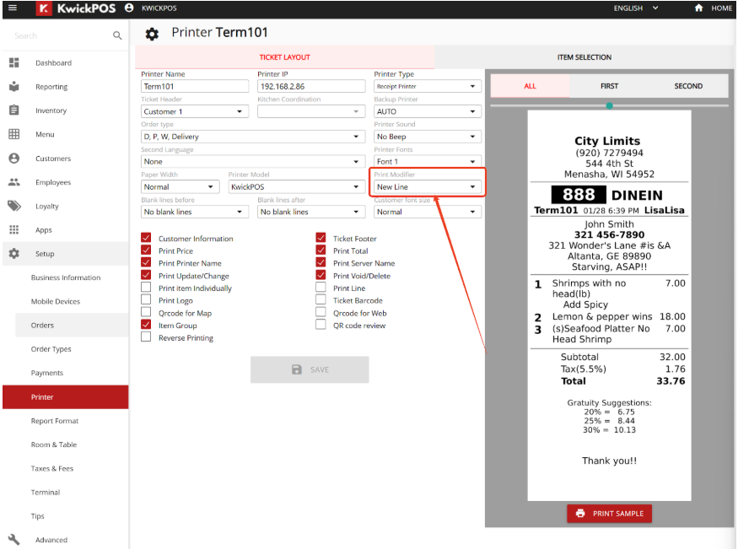Enable the Ticket Barcode checkbox

(321, 299)
